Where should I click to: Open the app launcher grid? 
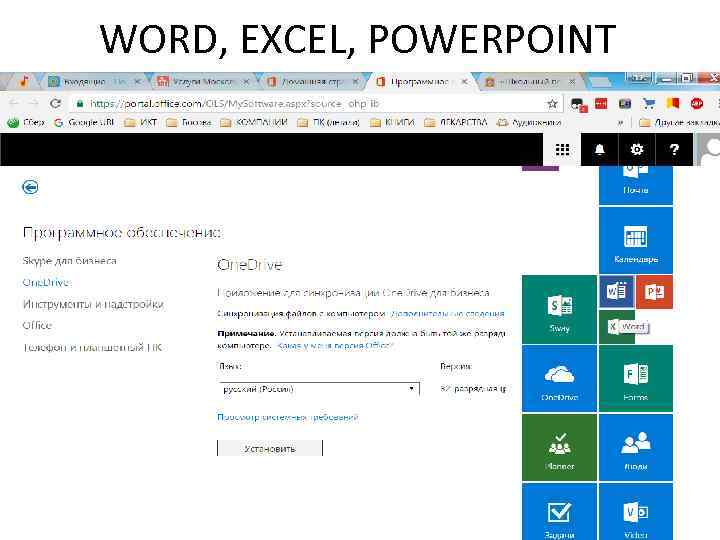[x=562, y=150]
